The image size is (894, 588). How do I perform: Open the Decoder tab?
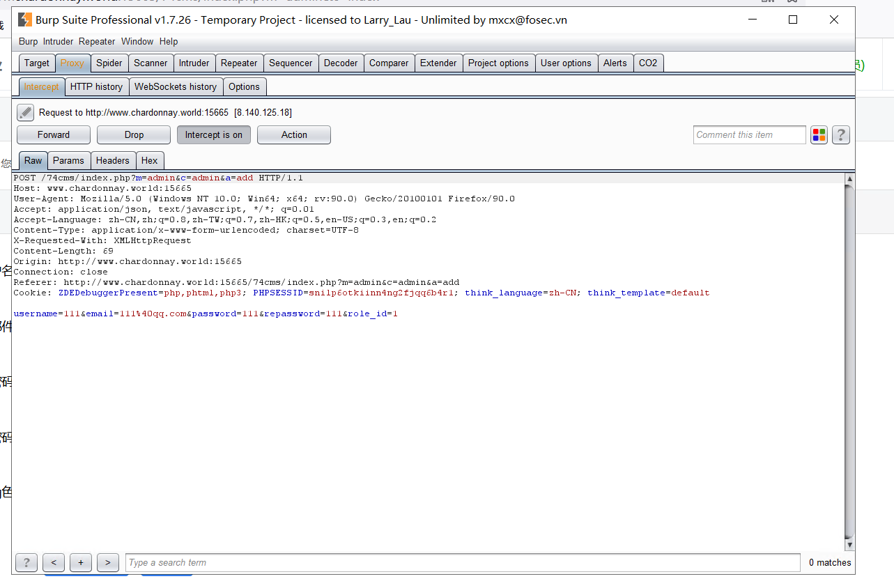coord(341,63)
